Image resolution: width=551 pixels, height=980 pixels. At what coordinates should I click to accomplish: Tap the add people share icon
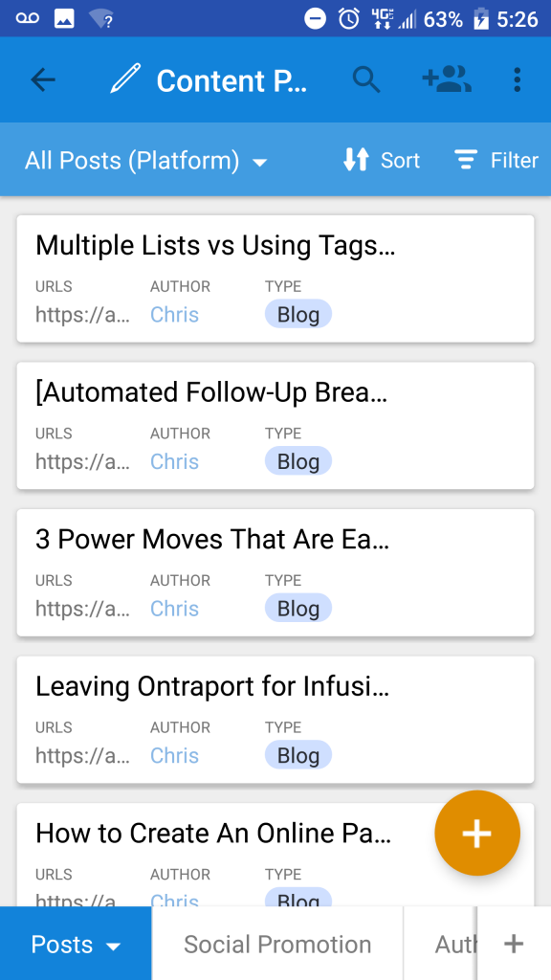point(447,79)
